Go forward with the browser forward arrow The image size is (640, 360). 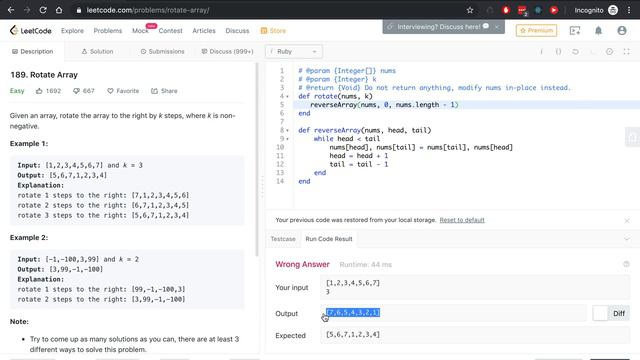pos(27,10)
